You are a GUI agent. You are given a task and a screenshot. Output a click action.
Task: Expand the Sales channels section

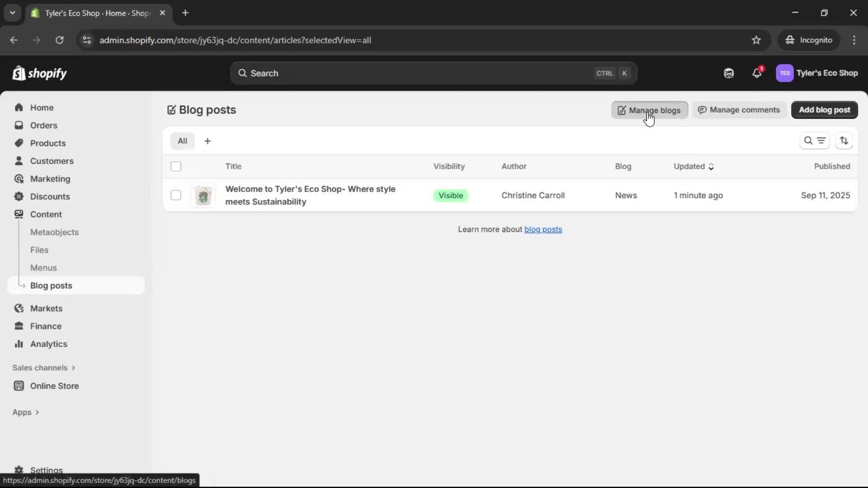44,368
